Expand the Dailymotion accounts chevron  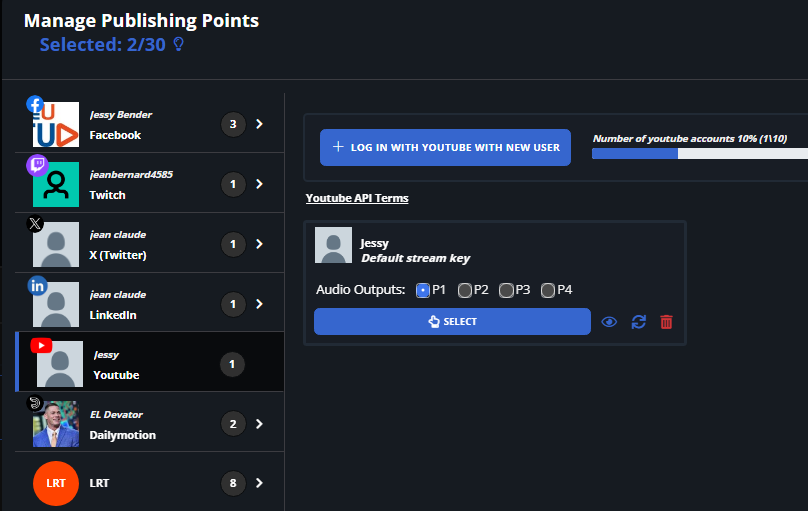[259, 424]
